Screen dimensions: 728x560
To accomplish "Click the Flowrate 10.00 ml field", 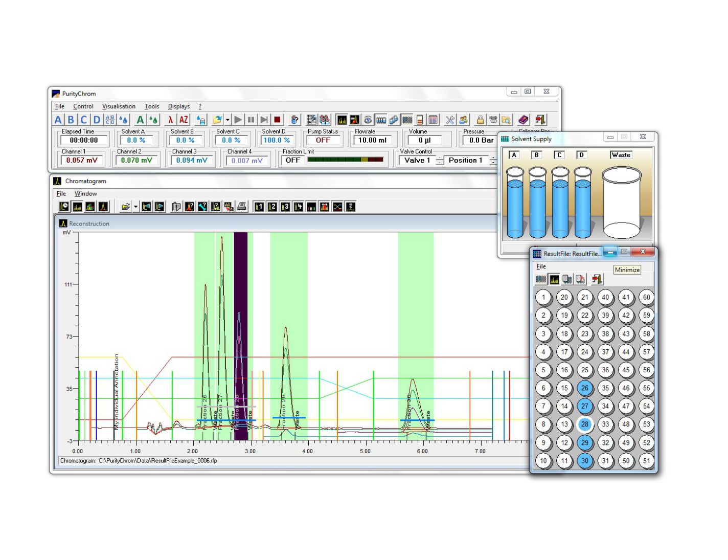I will click(372, 140).
